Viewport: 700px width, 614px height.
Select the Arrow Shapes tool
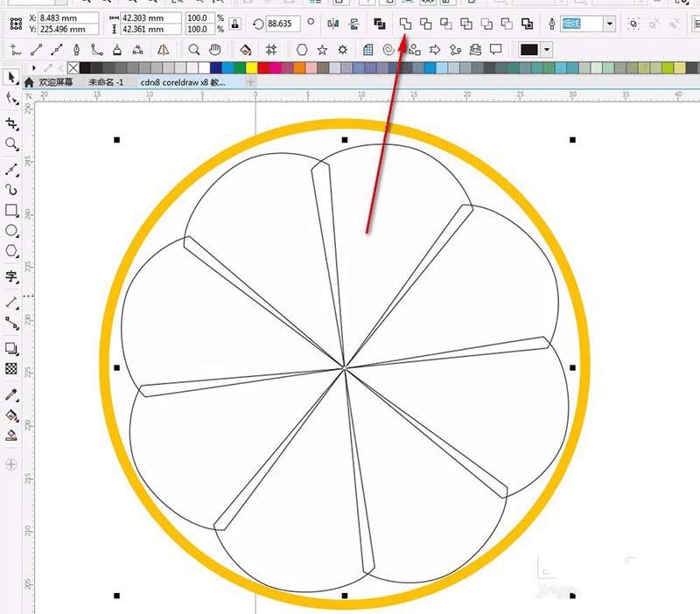click(435, 50)
